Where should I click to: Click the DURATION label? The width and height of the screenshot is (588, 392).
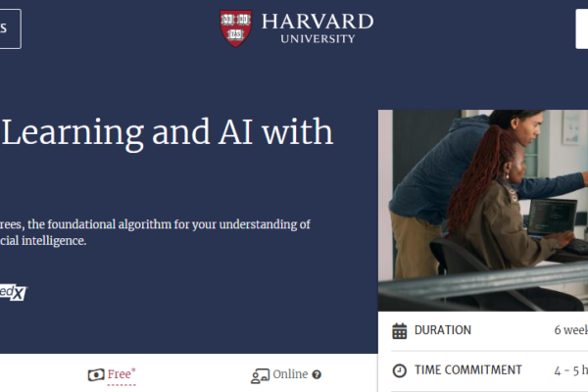point(443,331)
